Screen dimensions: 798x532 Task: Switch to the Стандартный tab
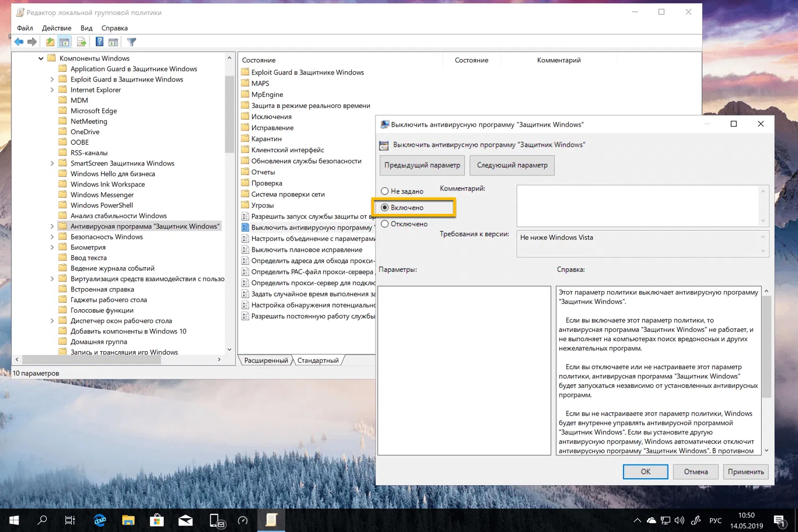click(x=318, y=360)
